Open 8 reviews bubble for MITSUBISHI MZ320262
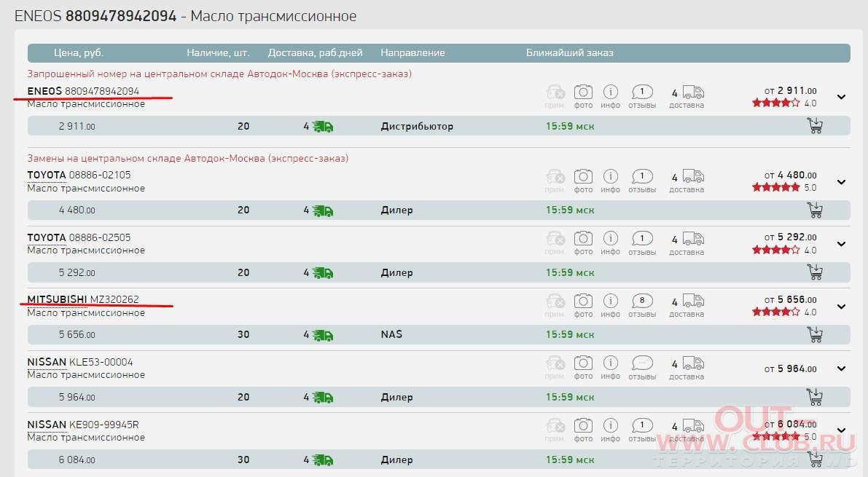The image size is (868, 477). click(642, 301)
